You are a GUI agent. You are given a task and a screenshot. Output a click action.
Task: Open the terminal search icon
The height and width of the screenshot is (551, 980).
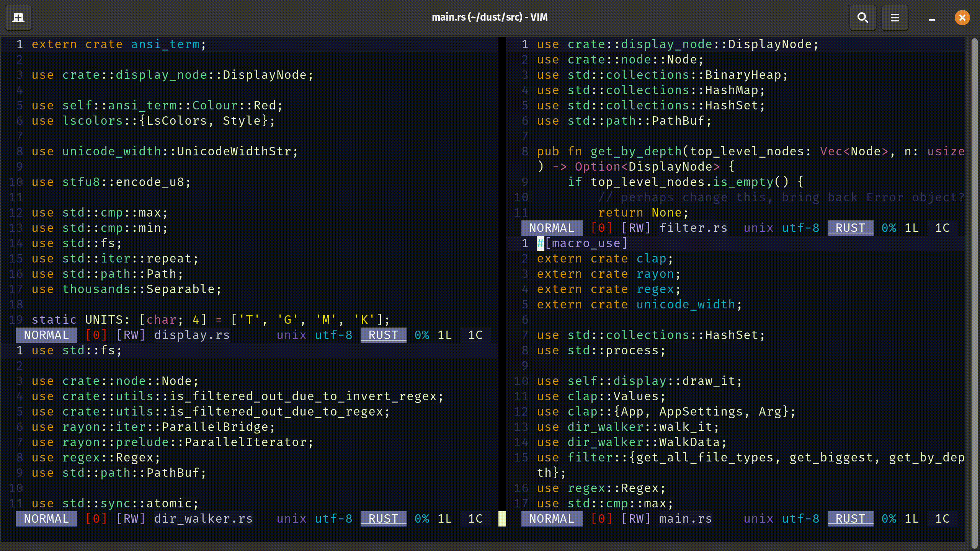(x=862, y=17)
